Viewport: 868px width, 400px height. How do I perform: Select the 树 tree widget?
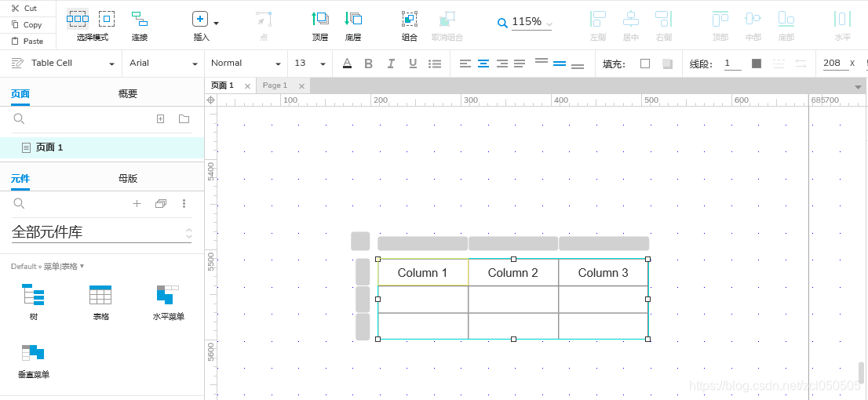(34, 302)
